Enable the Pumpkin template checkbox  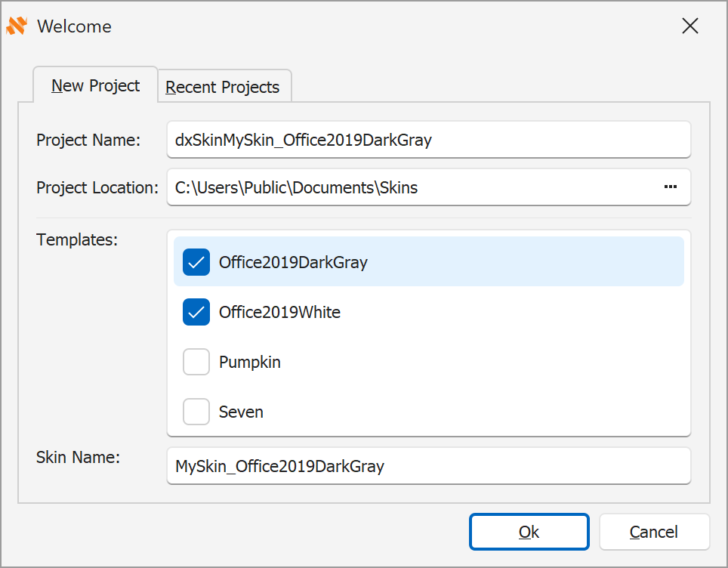[196, 362]
